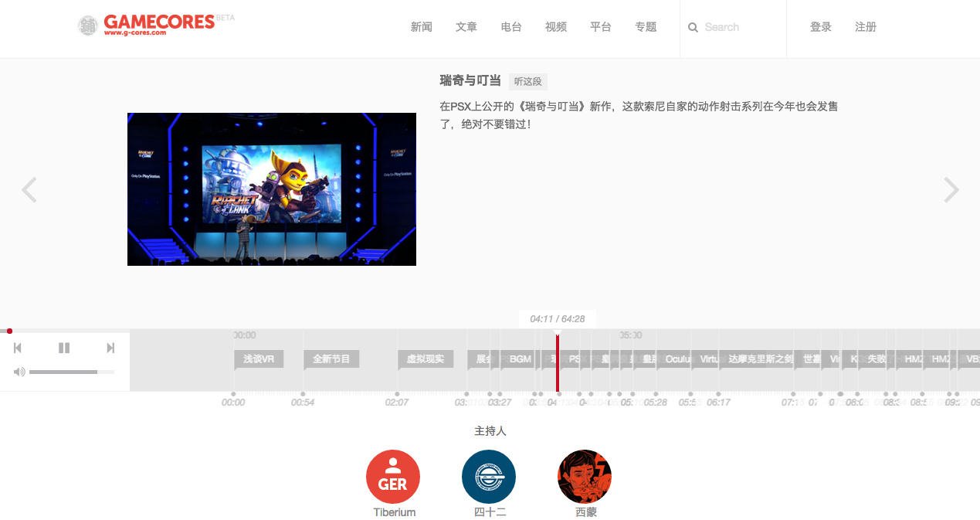Jump to the Oculus segment
The height and width of the screenshot is (520, 980).
(674, 359)
